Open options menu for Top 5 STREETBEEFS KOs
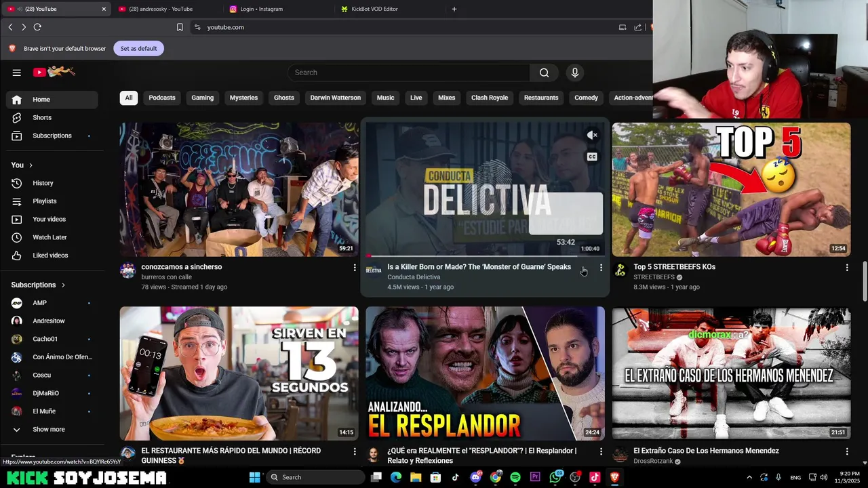The width and height of the screenshot is (868, 488). (846, 268)
